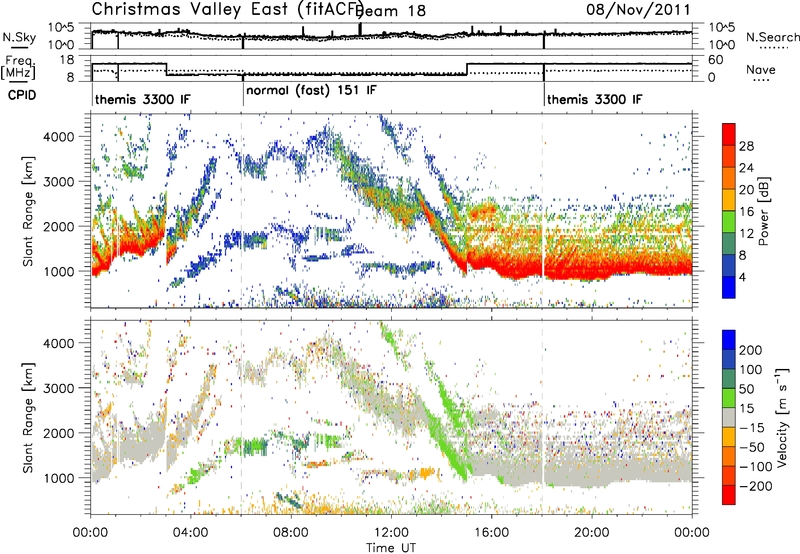
Task: Select the "N.Search" legend label
Action: pyautogui.click(x=772, y=37)
